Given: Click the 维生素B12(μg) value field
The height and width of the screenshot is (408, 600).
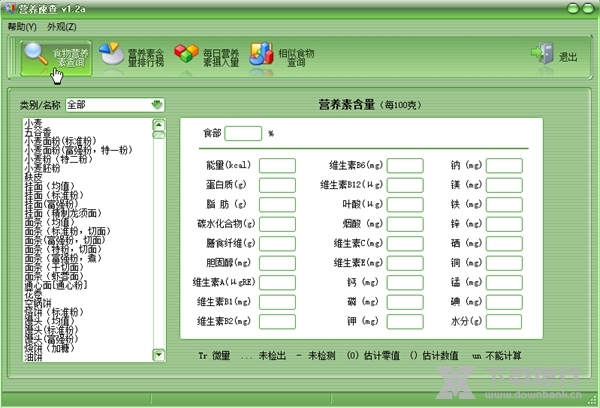Looking at the screenshot, I should coord(405,185).
